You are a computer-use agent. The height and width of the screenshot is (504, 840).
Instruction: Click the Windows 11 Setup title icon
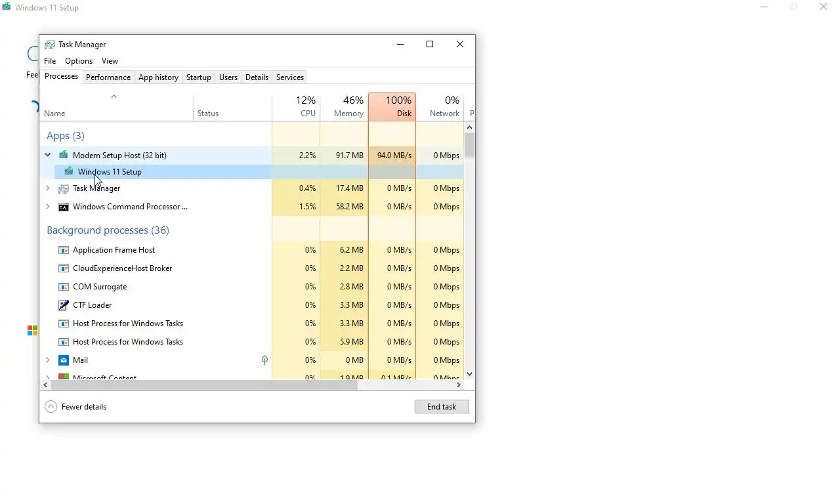click(6, 7)
